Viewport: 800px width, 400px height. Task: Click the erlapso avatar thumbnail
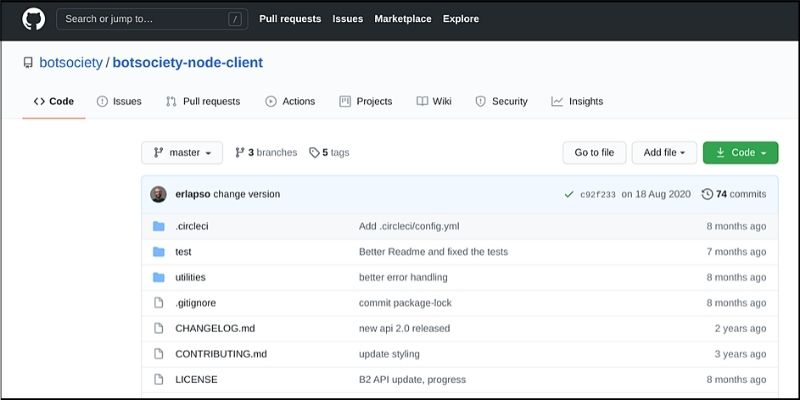click(158, 194)
